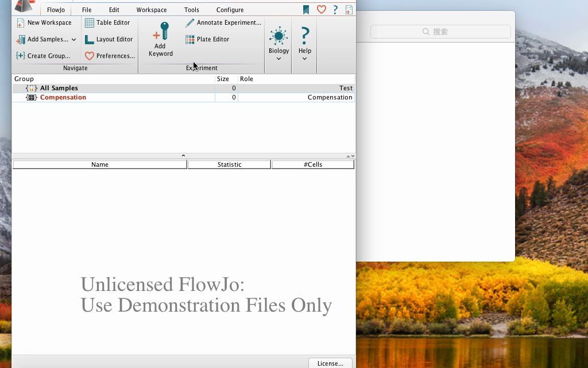Viewport: 588px width, 368px height.
Task: Select the Compensation group row
Action: coord(63,97)
